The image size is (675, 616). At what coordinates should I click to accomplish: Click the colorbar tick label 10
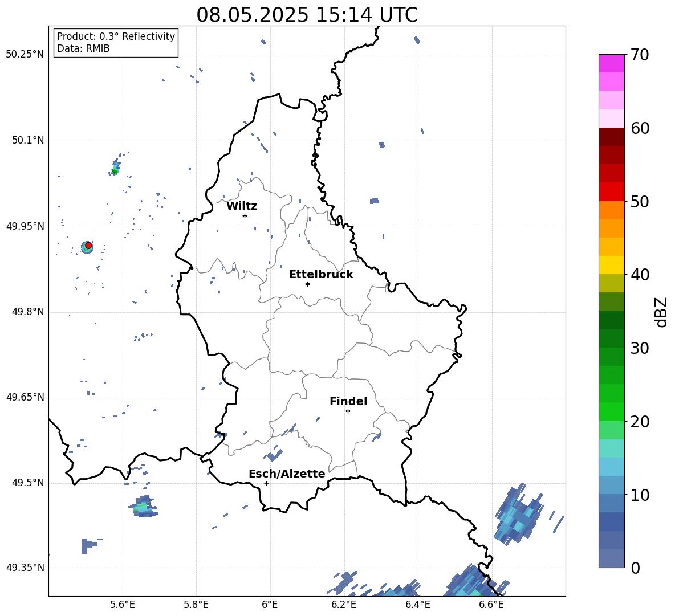pyautogui.click(x=640, y=495)
